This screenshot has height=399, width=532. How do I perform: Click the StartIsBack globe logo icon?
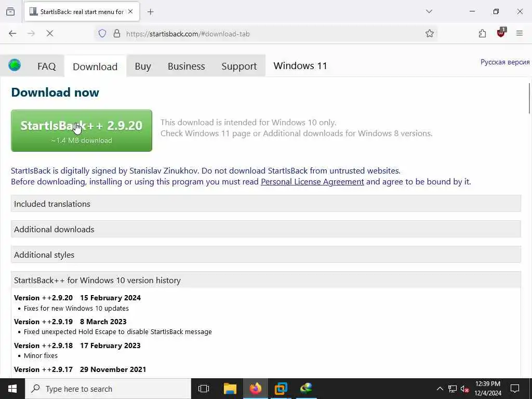tap(15, 65)
